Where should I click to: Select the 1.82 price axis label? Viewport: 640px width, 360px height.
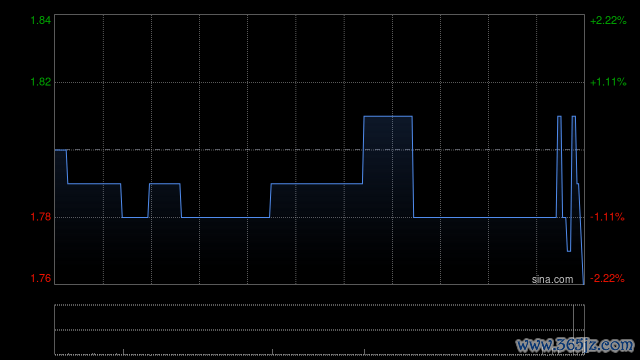coord(41,82)
